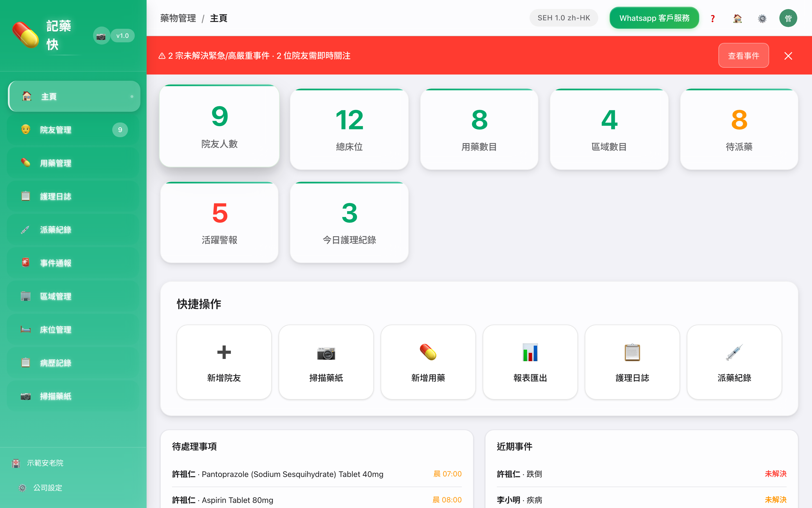Click the 院友管理 count badge 9
Image resolution: width=812 pixels, height=508 pixels.
pyautogui.click(x=120, y=130)
